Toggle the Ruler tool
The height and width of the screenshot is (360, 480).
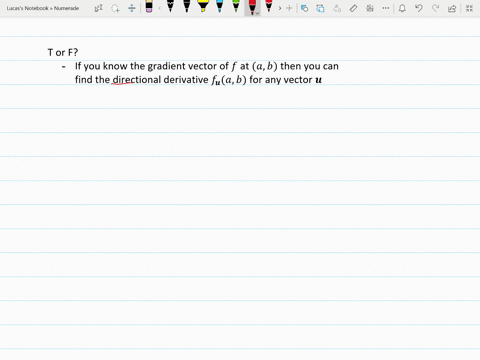click(x=353, y=8)
